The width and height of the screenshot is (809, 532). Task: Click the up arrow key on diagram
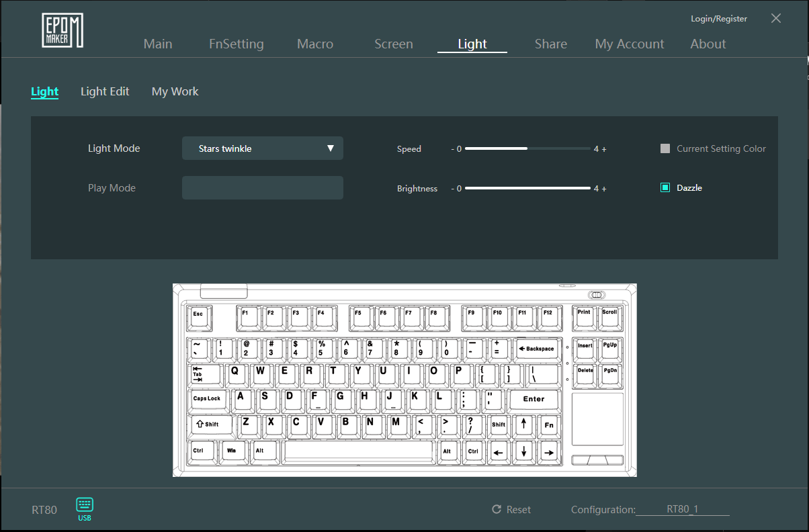[524, 425]
